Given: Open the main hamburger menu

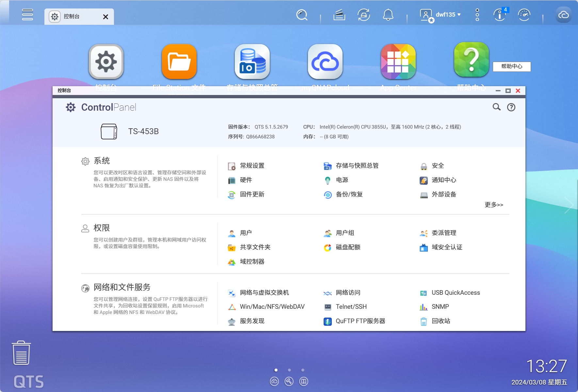Looking at the screenshot, I should [x=27, y=15].
